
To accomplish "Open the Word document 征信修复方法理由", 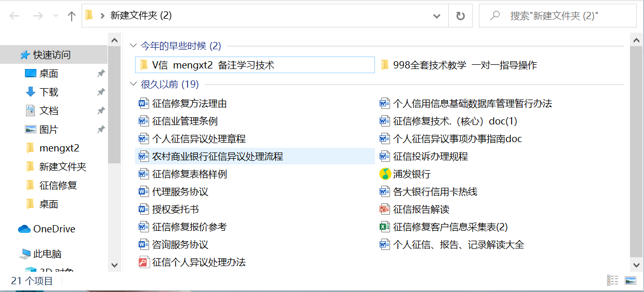I will [x=189, y=104].
